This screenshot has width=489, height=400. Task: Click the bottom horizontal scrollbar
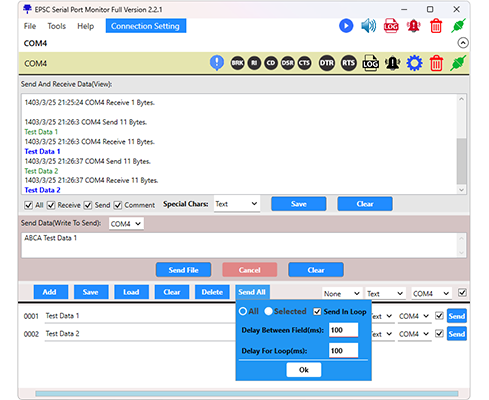click(x=247, y=394)
